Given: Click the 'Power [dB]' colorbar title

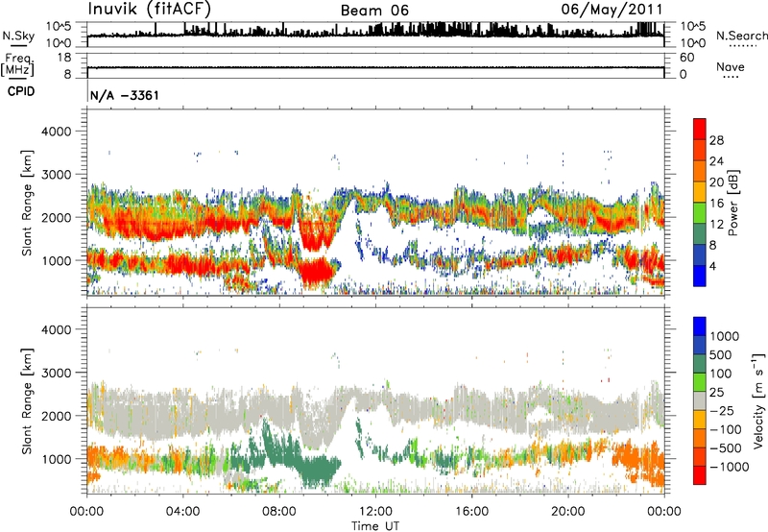Looking at the screenshot, I should click(732, 203).
